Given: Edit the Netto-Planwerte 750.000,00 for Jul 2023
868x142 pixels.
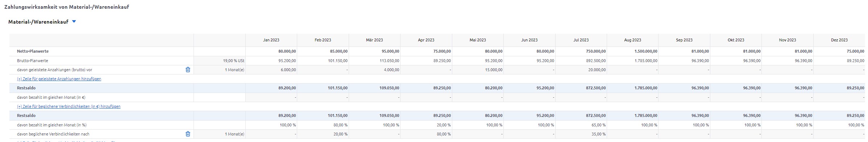Looking at the screenshot, I should (x=581, y=51).
